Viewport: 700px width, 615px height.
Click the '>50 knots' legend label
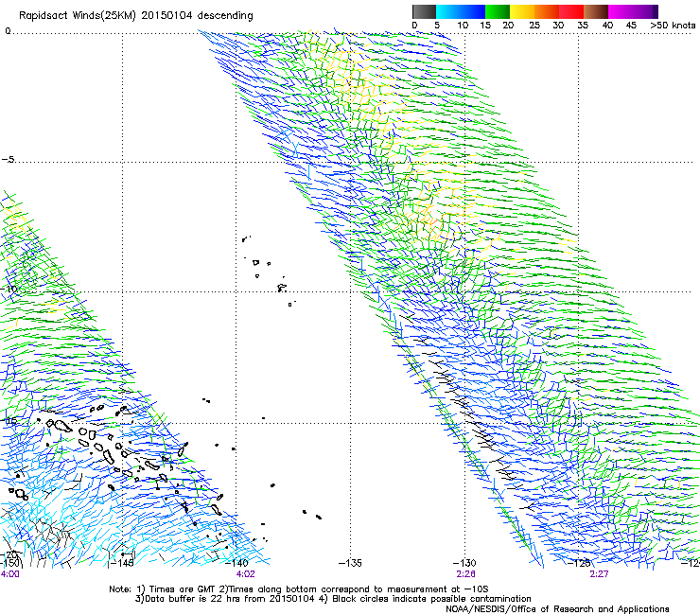pyautogui.click(x=673, y=26)
